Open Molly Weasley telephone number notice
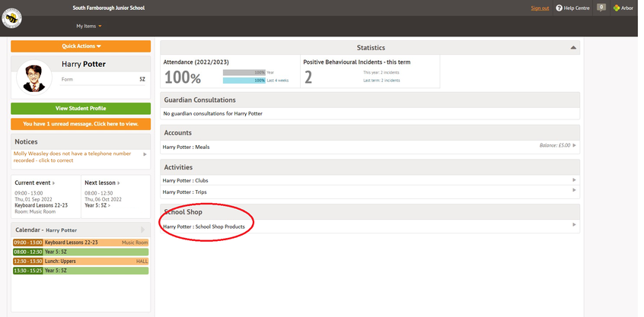This screenshot has width=644, height=317. click(72, 157)
